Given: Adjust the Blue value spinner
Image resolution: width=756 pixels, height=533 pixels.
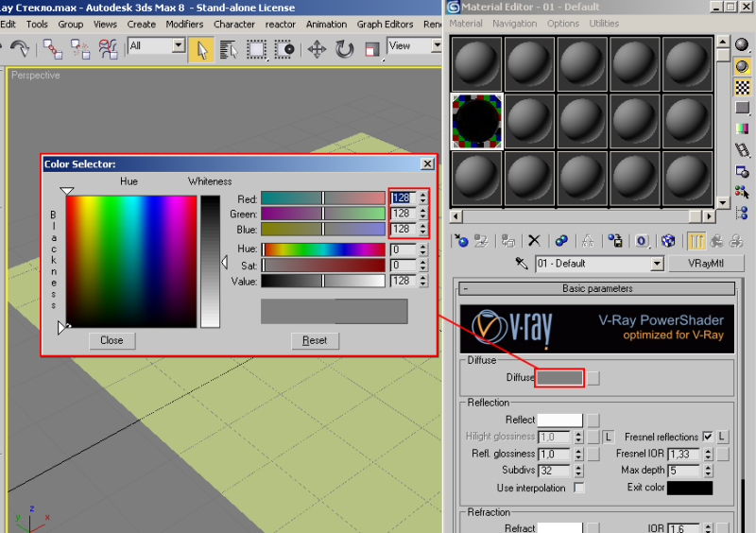Looking at the screenshot, I should (x=422, y=229).
